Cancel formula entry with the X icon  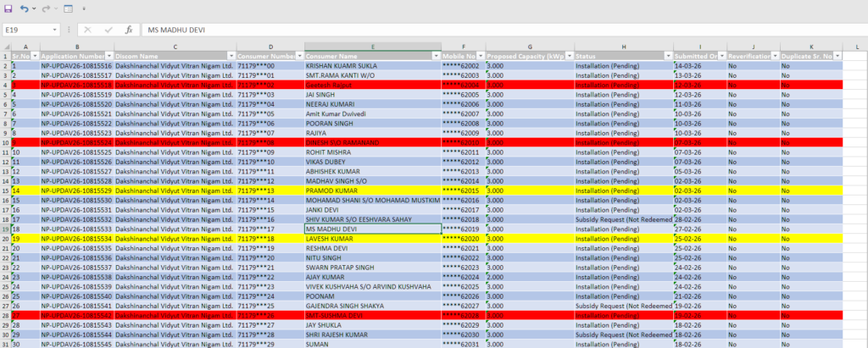click(x=87, y=30)
